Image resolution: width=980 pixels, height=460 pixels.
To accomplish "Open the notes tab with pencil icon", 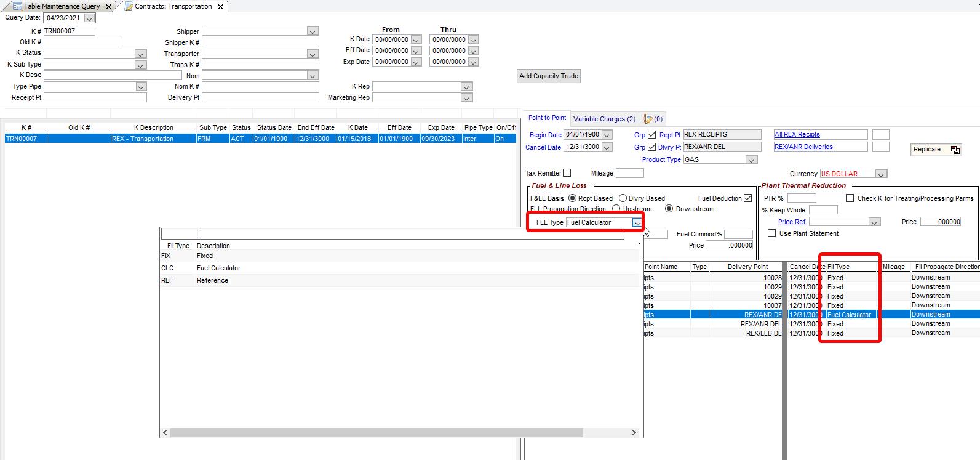I will click(x=653, y=119).
